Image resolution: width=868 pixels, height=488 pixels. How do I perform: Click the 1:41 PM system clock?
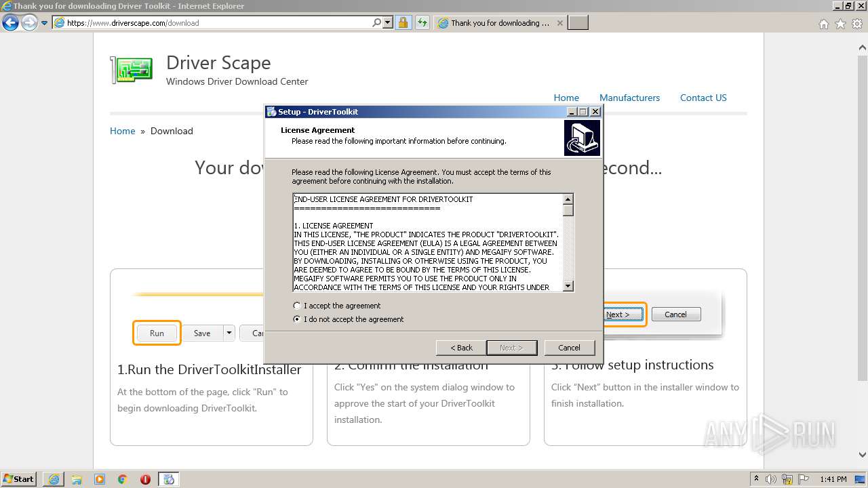pos(833,479)
